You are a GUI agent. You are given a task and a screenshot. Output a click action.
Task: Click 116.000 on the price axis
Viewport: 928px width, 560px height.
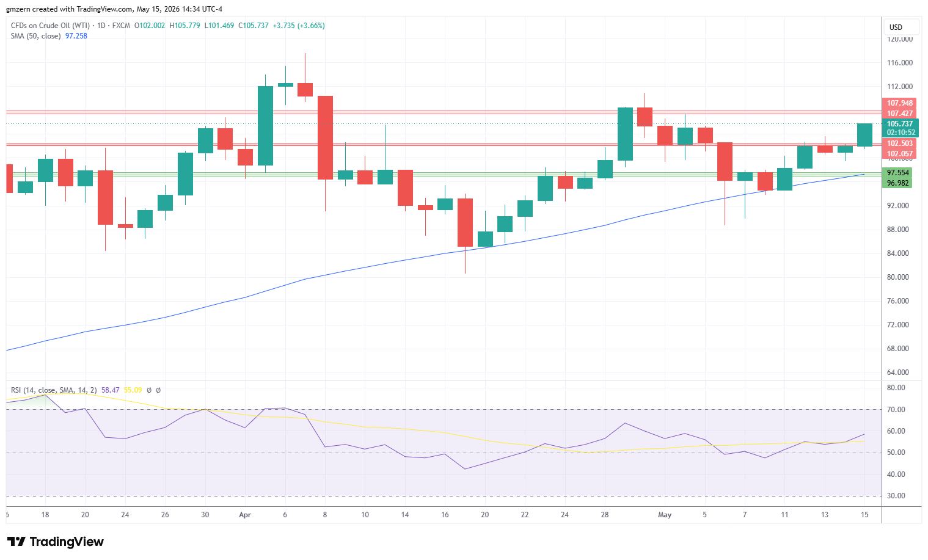[899, 63]
